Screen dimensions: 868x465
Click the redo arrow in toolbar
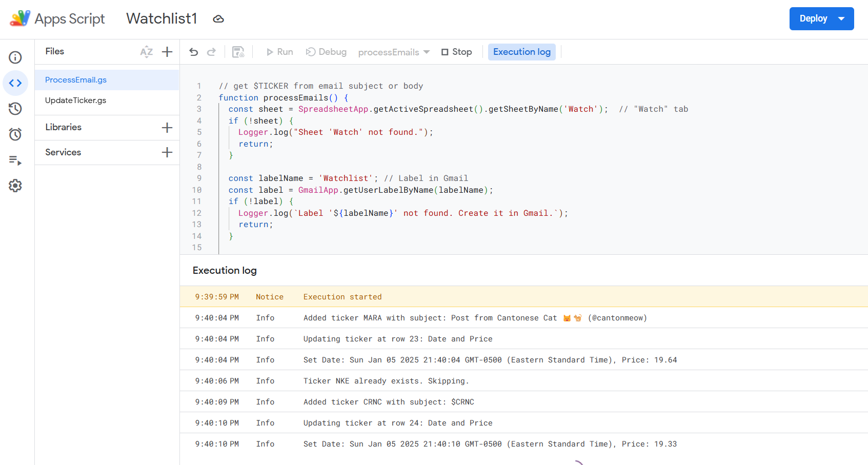[x=211, y=52]
